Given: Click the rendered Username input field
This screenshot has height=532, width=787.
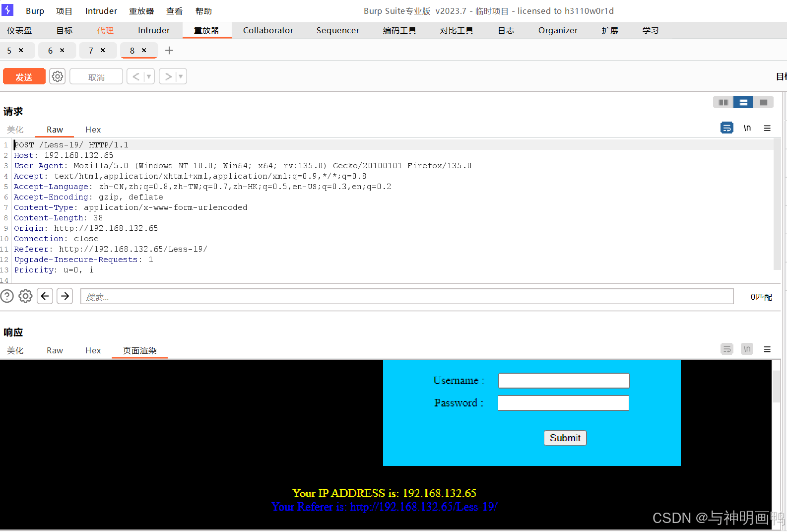Looking at the screenshot, I should click(x=564, y=381).
